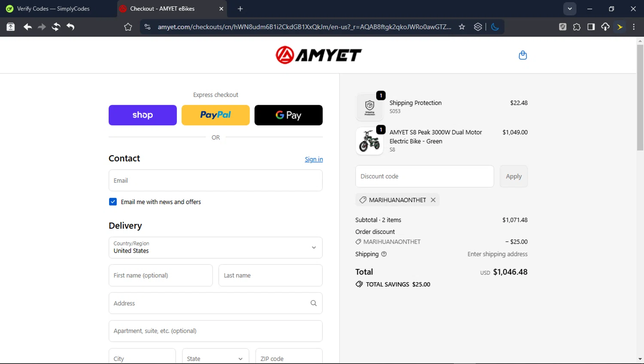Open the tab search dropdown arrow
Screen dimensions: 644x364
[x=570, y=9]
